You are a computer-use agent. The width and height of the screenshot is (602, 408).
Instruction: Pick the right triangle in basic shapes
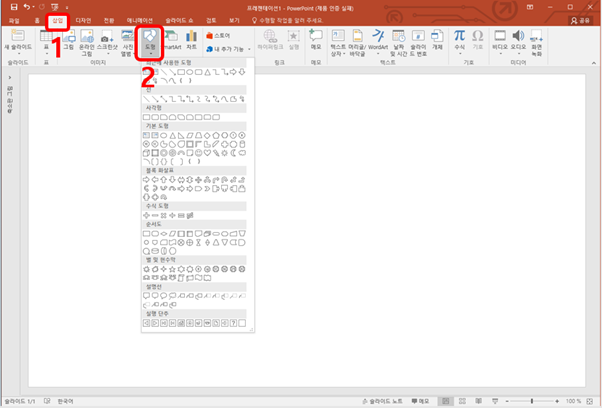click(181, 135)
